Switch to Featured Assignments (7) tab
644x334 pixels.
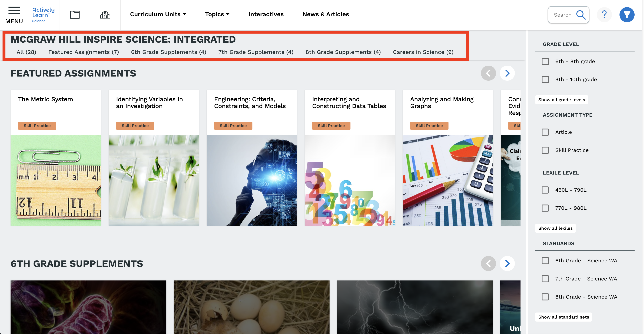tap(84, 52)
